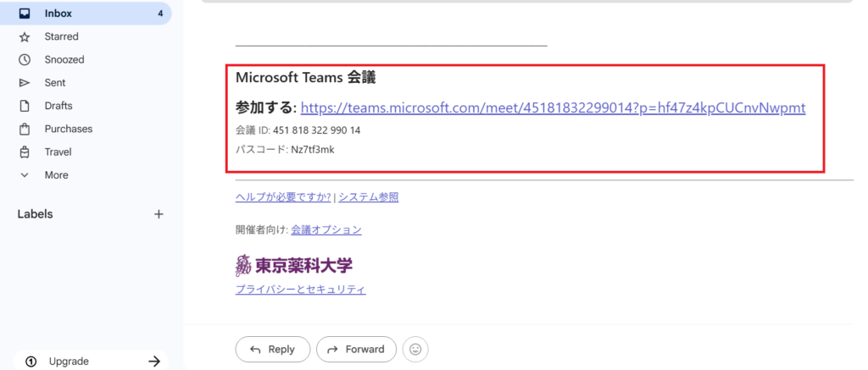
Task: Click the Starred star icon
Action: click(25, 36)
